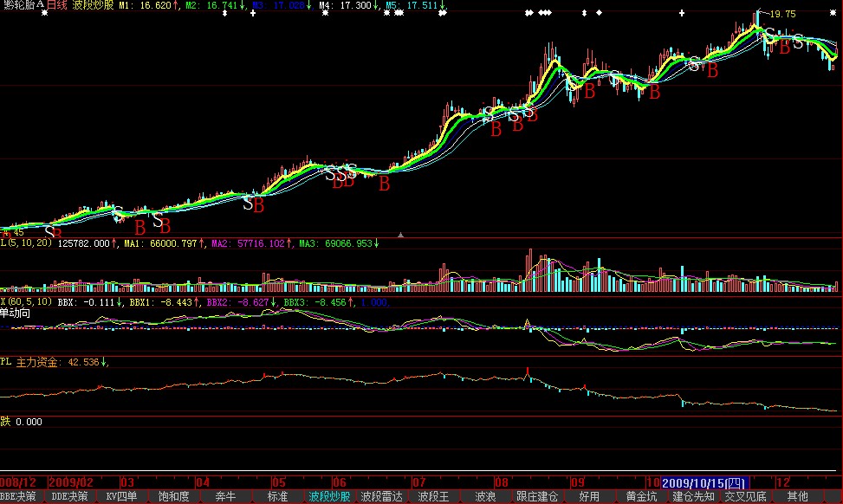Open the 波段雷达 tab

tap(381, 497)
